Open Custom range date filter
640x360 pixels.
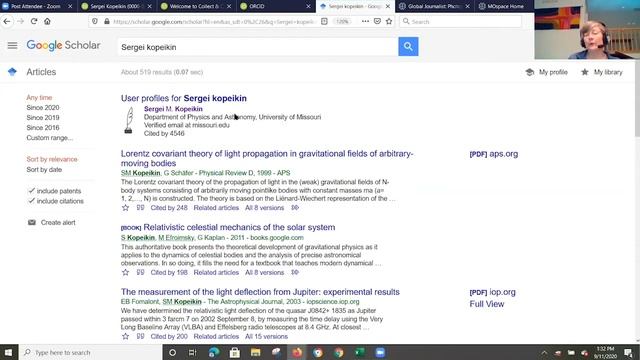pos(50,138)
